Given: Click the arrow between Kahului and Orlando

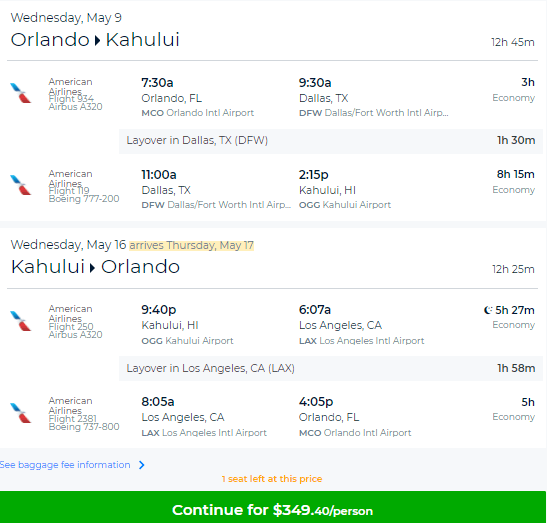Looking at the screenshot, I should 92,268.
